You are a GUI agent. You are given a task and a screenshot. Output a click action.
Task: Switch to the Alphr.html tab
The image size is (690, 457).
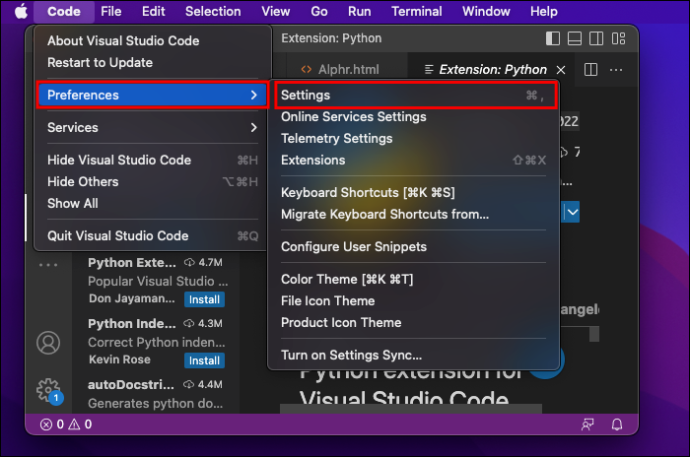[x=340, y=69]
